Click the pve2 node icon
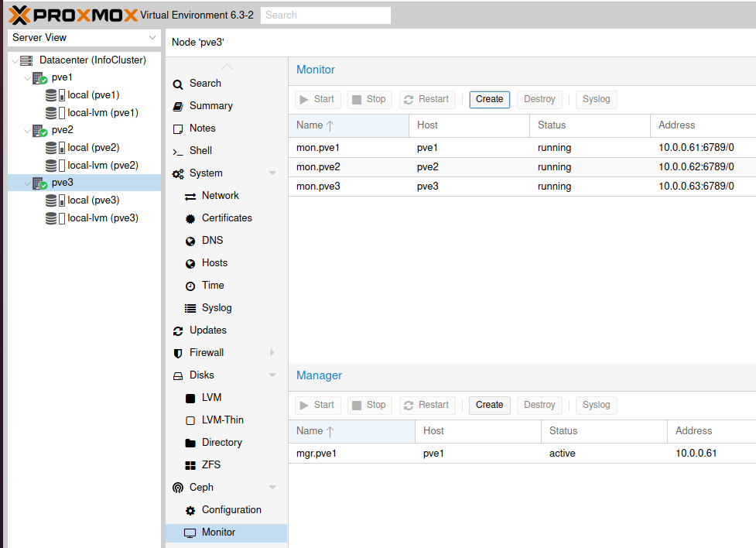The width and height of the screenshot is (756, 548). pos(39,130)
